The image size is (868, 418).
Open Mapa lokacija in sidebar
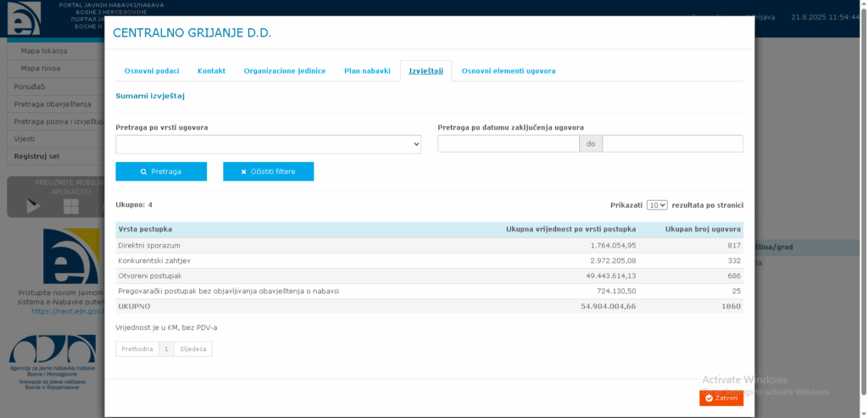(x=44, y=50)
